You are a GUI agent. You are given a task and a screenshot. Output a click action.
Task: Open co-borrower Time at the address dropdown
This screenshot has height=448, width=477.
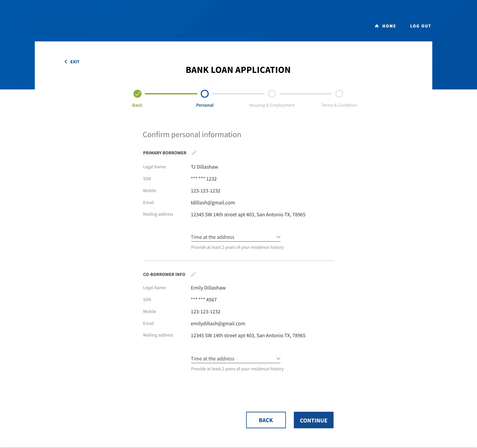(x=236, y=359)
